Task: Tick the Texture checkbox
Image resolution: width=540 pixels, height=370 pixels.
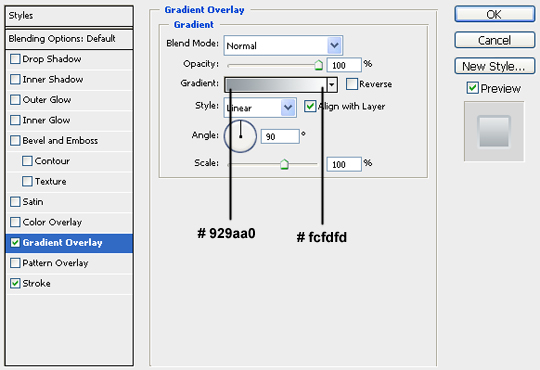Action: coord(27,181)
